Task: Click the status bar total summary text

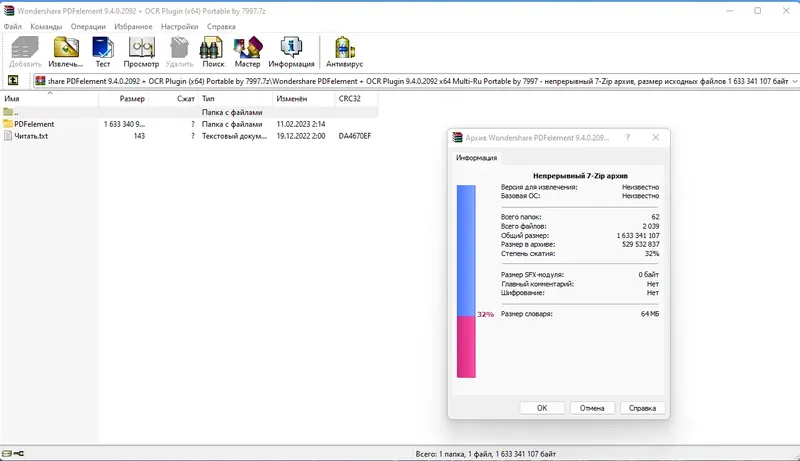Action: pos(485,454)
